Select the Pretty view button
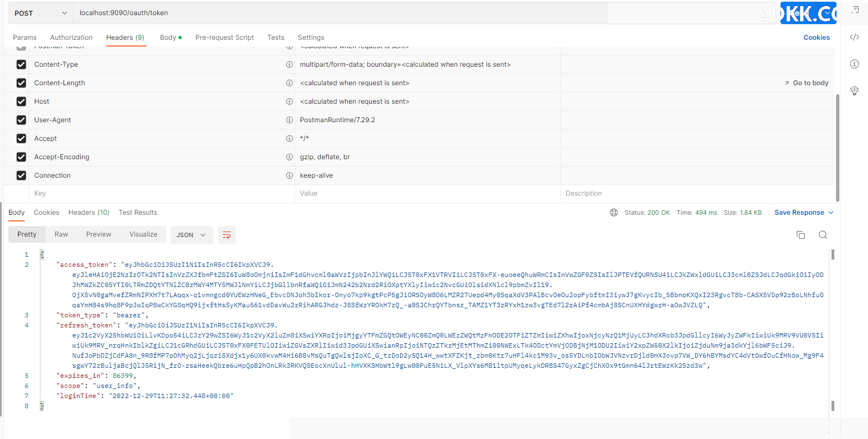Screen dimensions: 868x439 pos(27,234)
